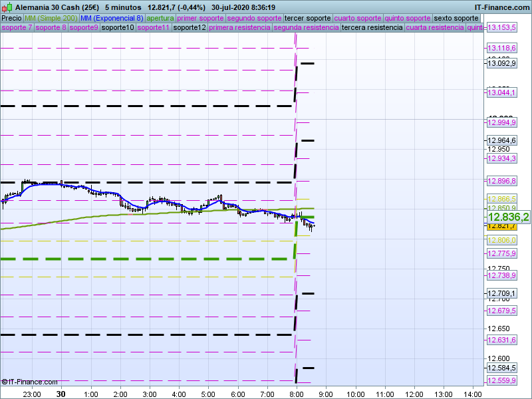Click the 'sexto soporte' indicator label

(456, 18)
